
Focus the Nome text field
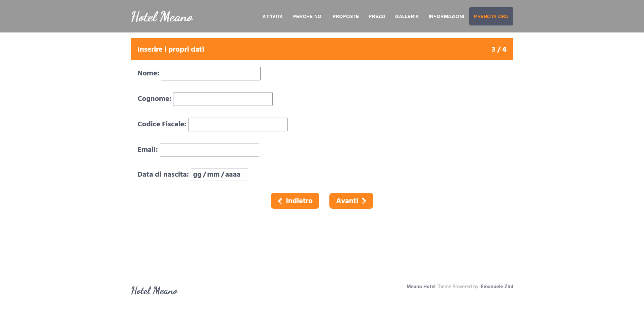tap(211, 73)
